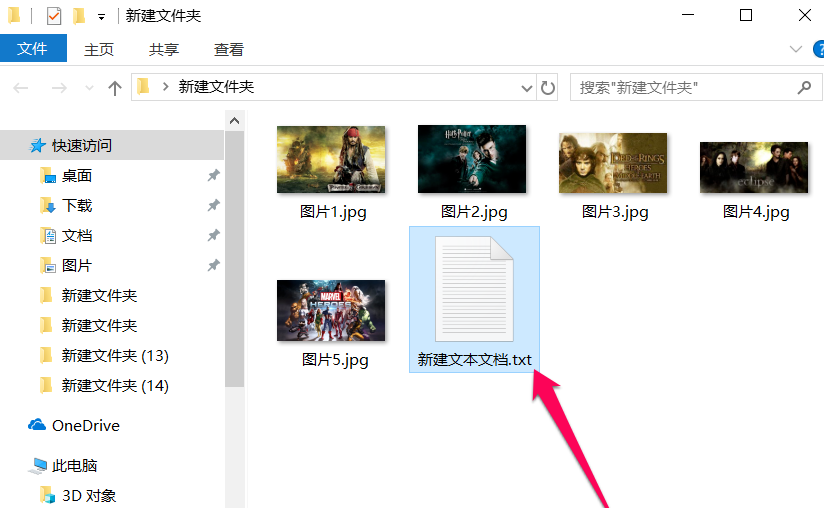This screenshot has width=824, height=508.
Task: Open 新建文件夹 (13) in the sidebar
Action: (114, 355)
